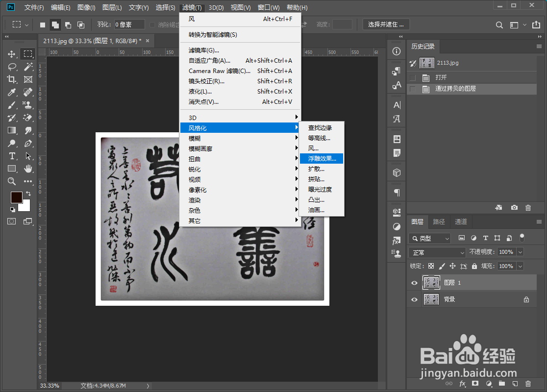This screenshot has height=392, width=547.
Task: Click trash icon in History panel
Action: coord(528,207)
